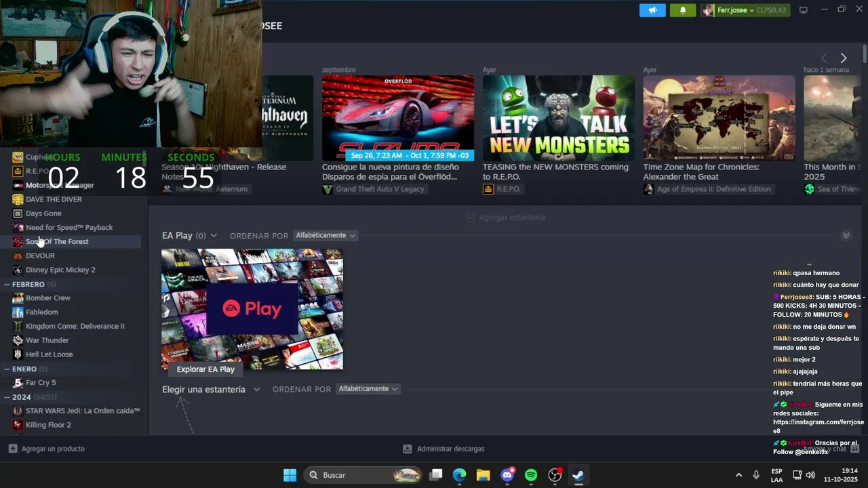The height and width of the screenshot is (488, 868).
Task: Click the Explorar EA Play button
Action: [x=205, y=369]
